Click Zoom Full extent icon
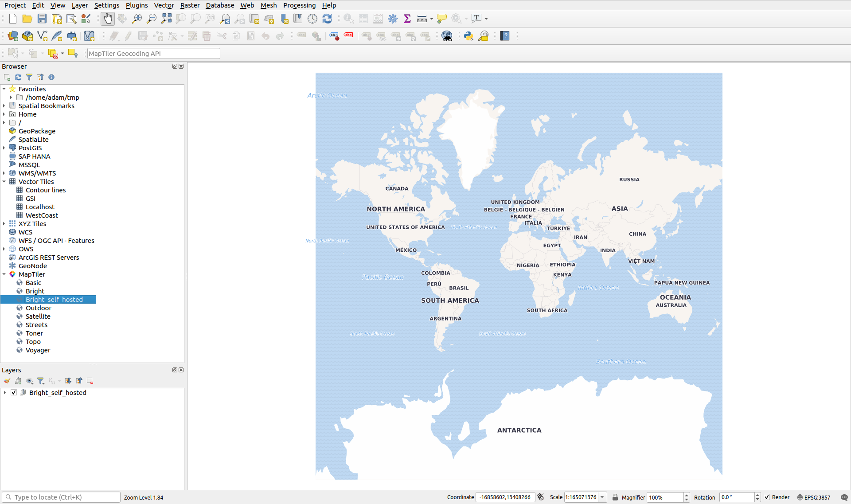 [166, 19]
